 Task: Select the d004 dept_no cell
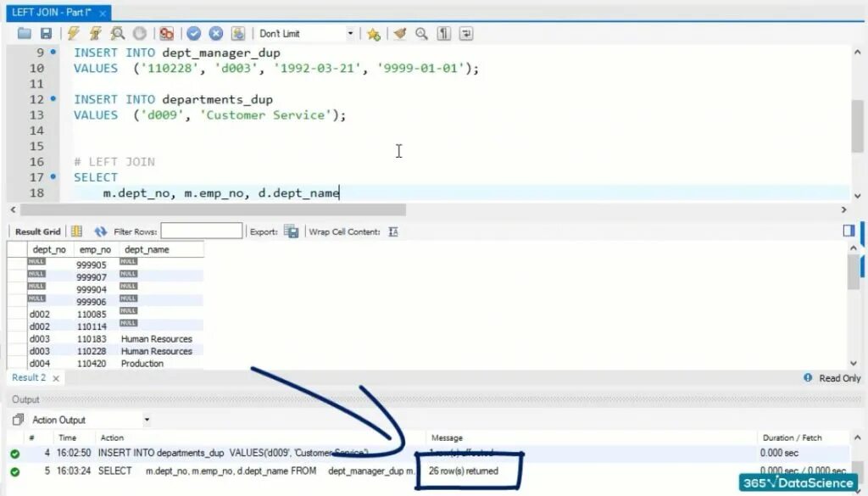50,364
